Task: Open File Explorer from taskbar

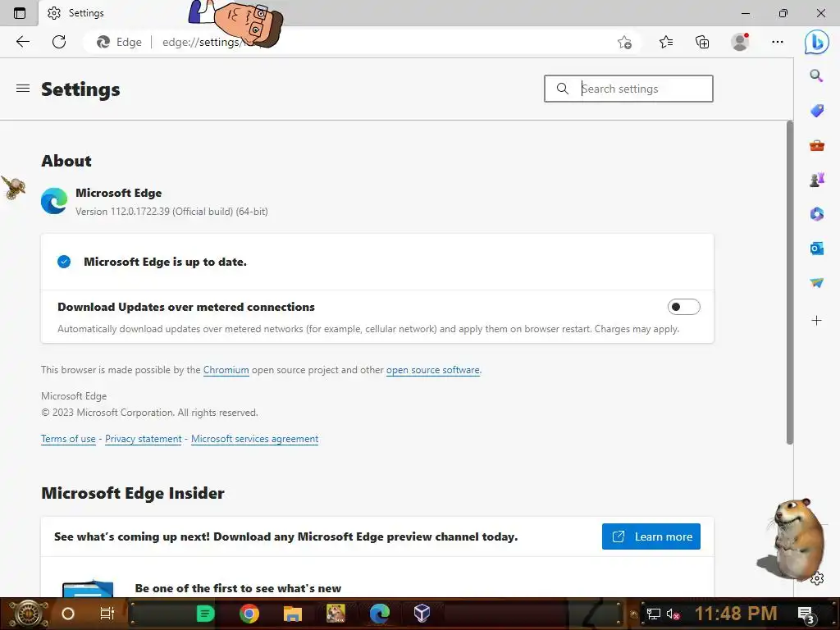Action: tap(293, 614)
